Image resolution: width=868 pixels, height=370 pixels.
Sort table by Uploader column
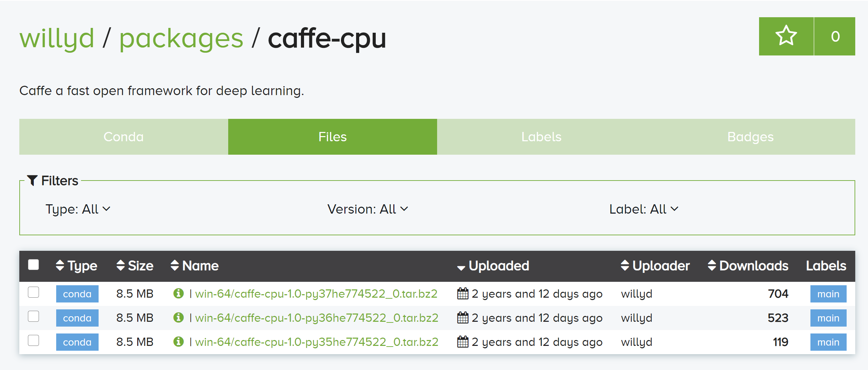655,266
